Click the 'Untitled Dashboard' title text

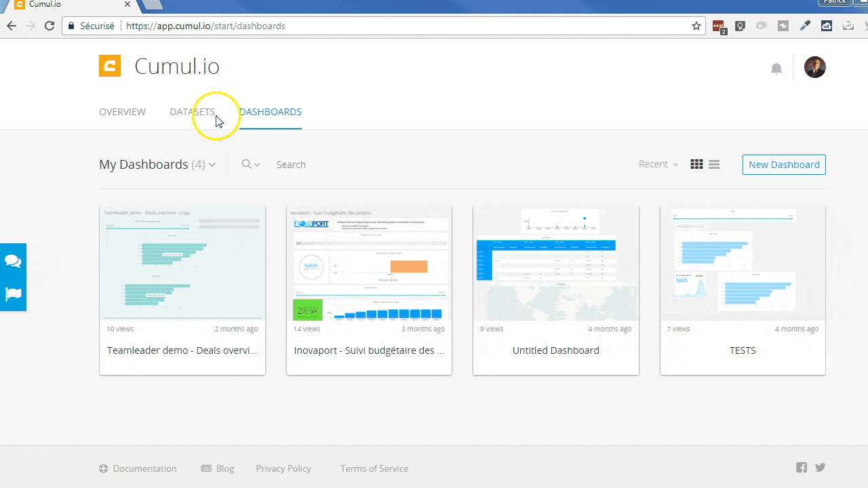[556, 350]
